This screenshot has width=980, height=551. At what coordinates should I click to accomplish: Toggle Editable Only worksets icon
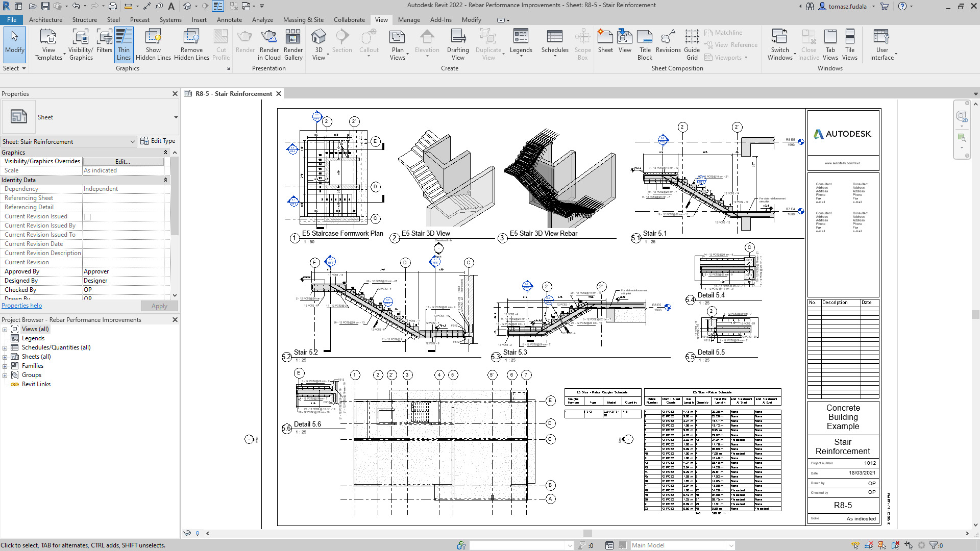[581, 545]
